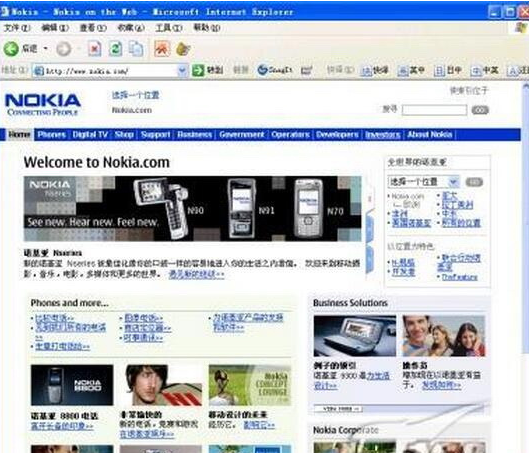Screen dimensions: 529x453
Task: Open the Favorites menu (收藏)
Action: 131,28
